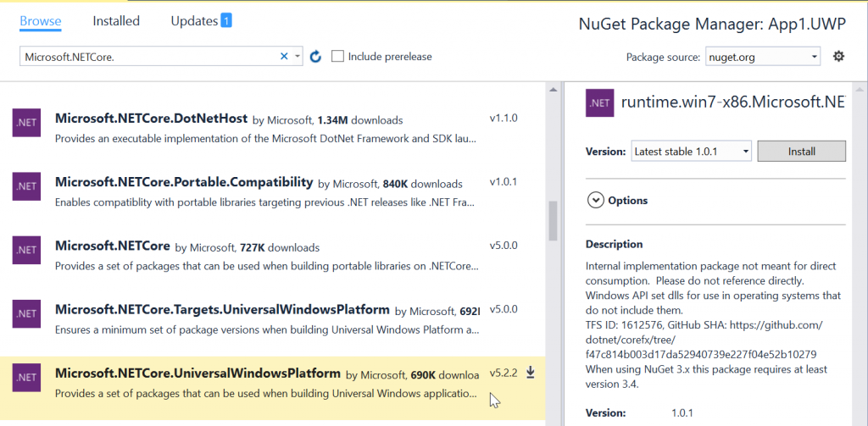Click version v5.2.2 of the UniversalWindowsPlatform package
Viewport: 868px width, 426px height.
504,373
